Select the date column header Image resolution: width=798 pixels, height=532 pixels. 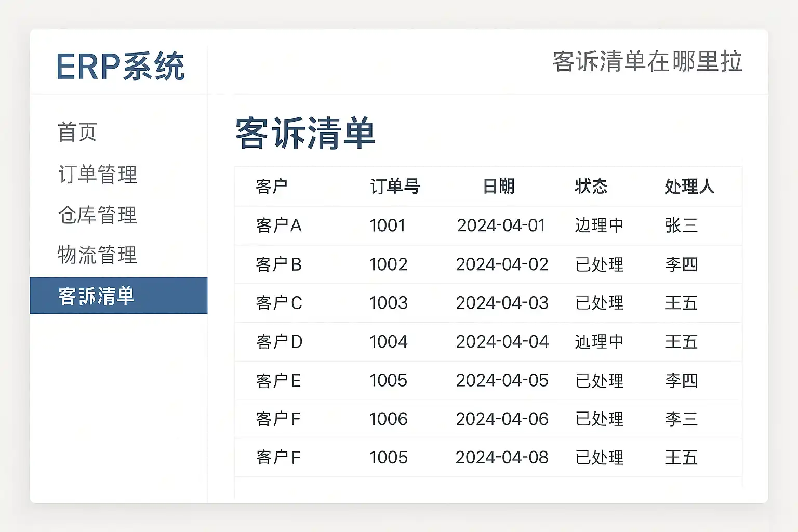(x=499, y=186)
